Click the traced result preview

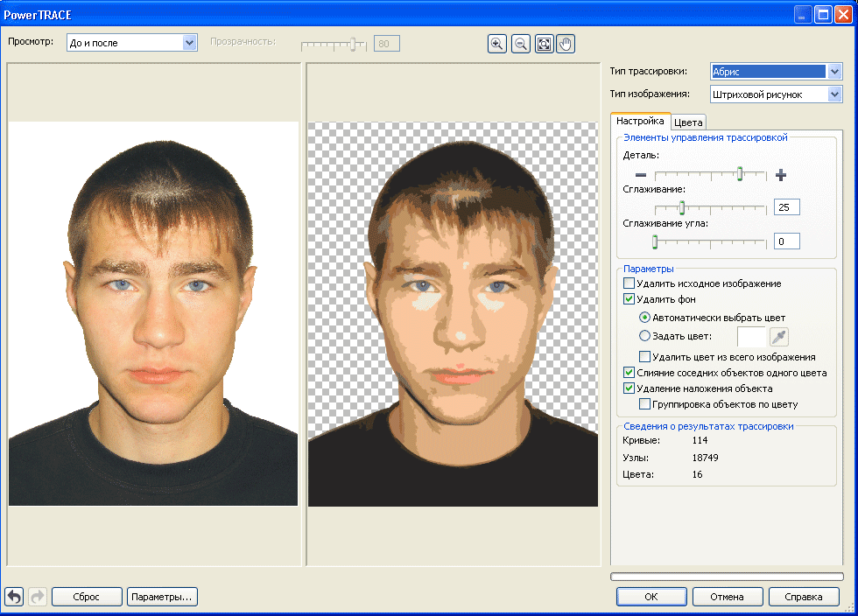[x=454, y=313]
